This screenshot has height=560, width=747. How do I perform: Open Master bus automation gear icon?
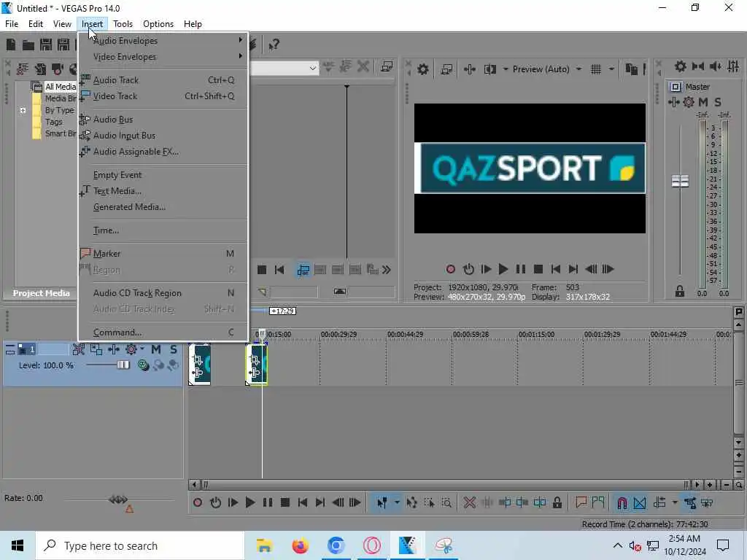point(689,102)
